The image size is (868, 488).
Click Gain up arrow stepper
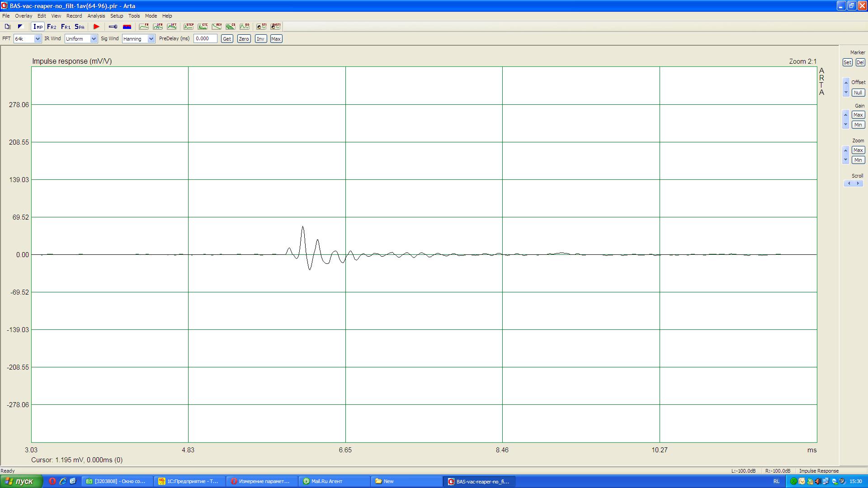tap(846, 114)
